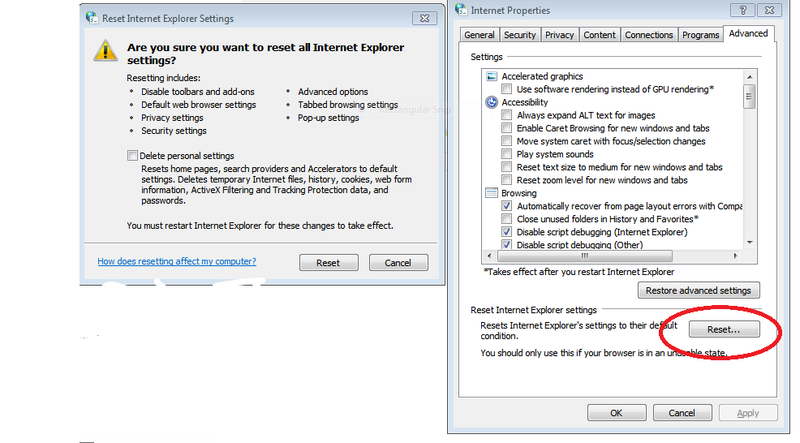The image size is (800, 443).
Task: Click the Browsing category icon
Action: [491, 193]
